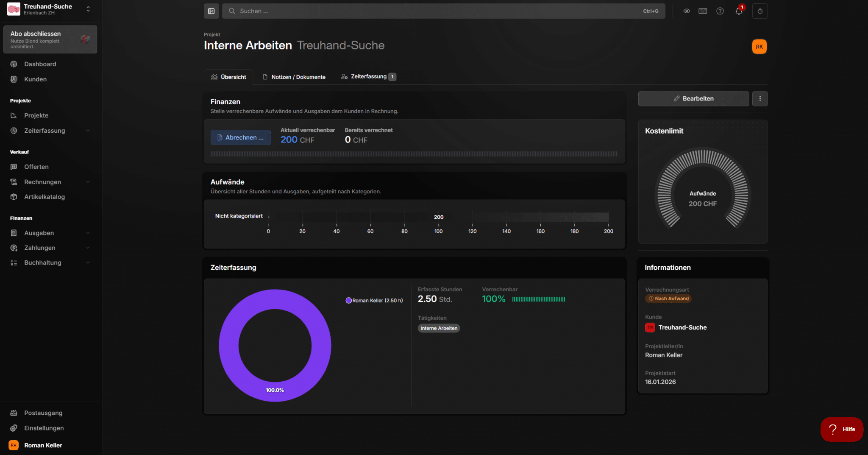868x455 pixels.
Task: Open Postausgang from sidebar
Action: [43, 413]
